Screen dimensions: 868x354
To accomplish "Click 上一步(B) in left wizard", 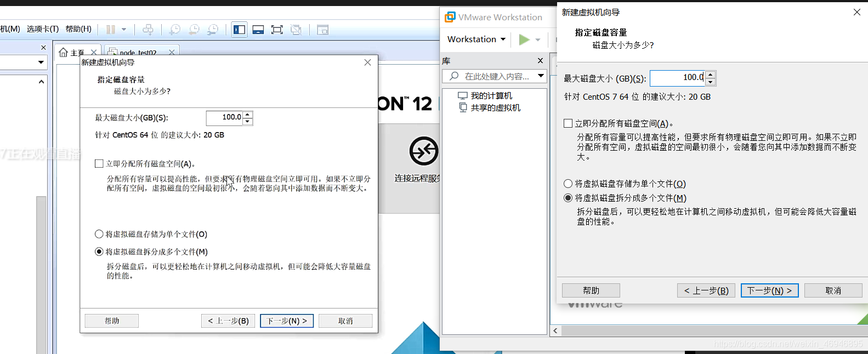I will click(x=228, y=321).
